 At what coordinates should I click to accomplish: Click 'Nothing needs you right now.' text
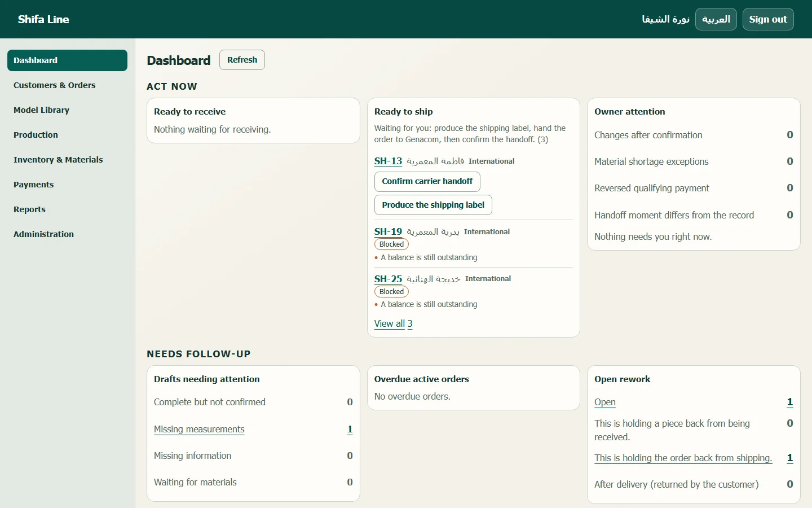pos(653,237)
